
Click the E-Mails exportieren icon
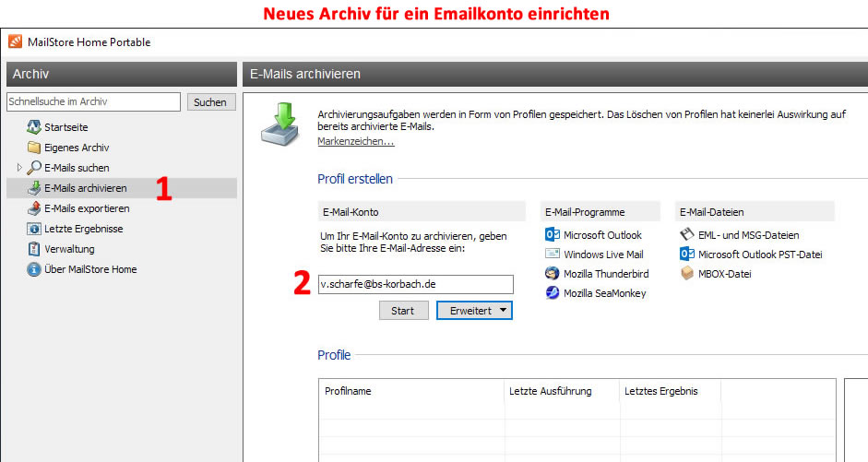(x=34, y=208)
